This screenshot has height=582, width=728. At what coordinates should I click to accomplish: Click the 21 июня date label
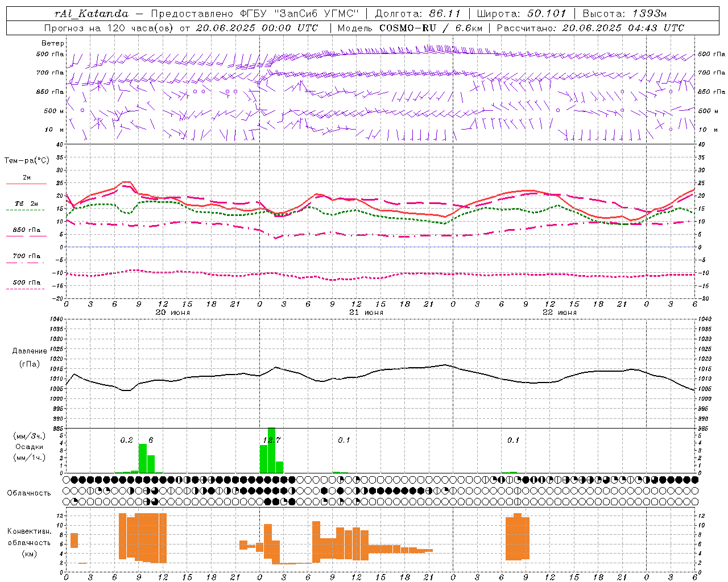click(366, 312)
